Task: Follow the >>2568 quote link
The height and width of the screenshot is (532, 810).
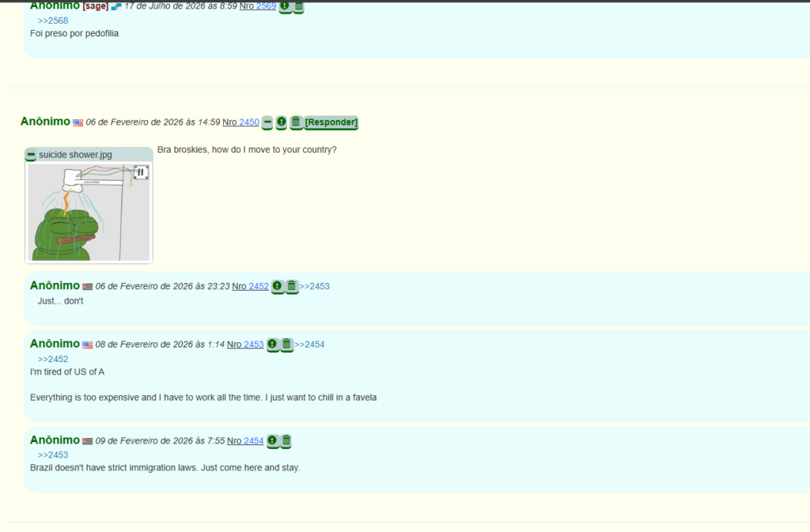Action: coord(53,21)
